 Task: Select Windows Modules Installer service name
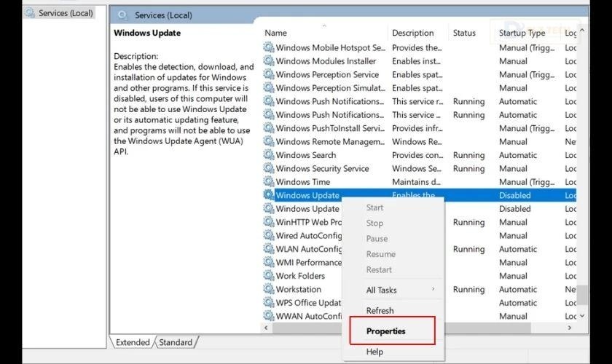point(326,61)
